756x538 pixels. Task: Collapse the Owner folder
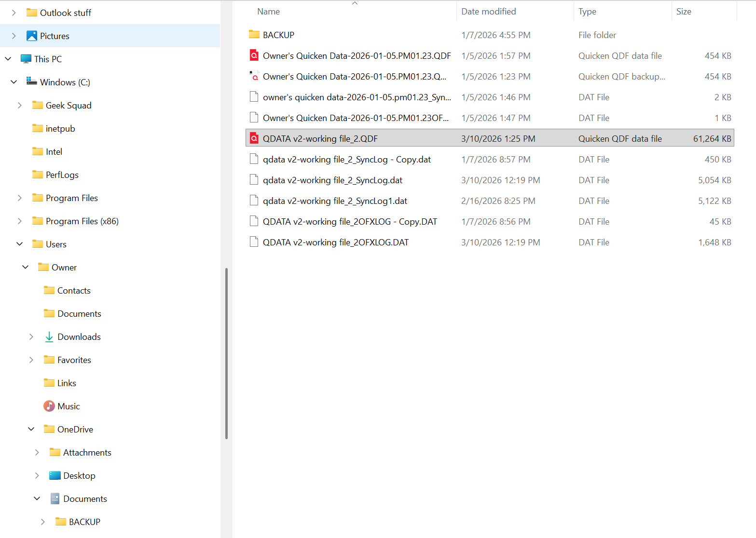(x=26, y=267)
